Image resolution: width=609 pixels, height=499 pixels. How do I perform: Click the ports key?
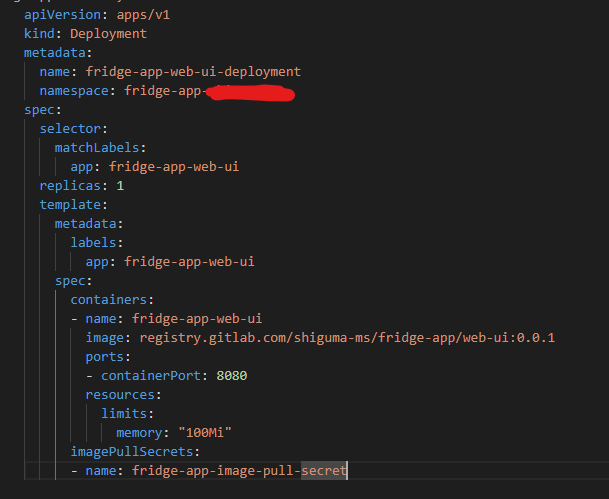[108, 356]
